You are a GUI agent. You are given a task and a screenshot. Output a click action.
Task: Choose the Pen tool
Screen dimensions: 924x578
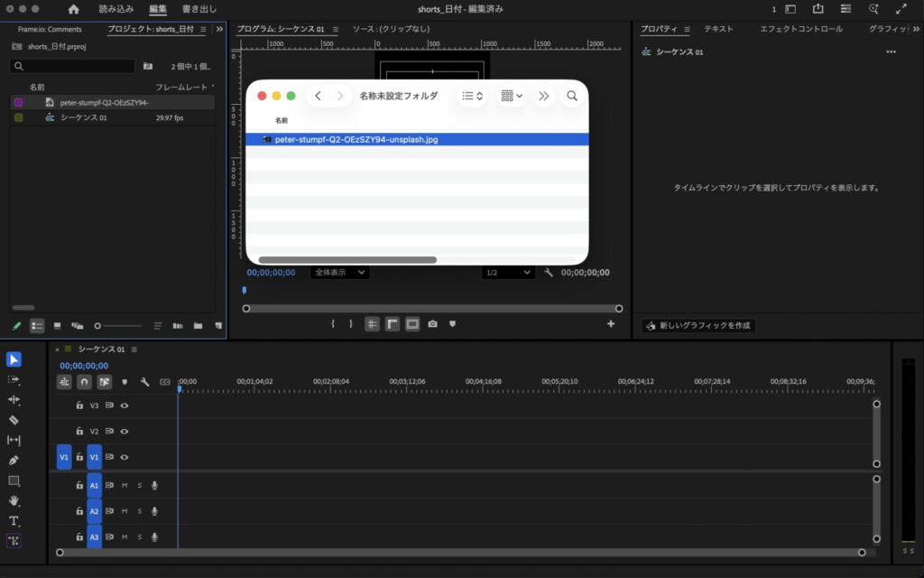pyautogui.click(x=14, y=461)
